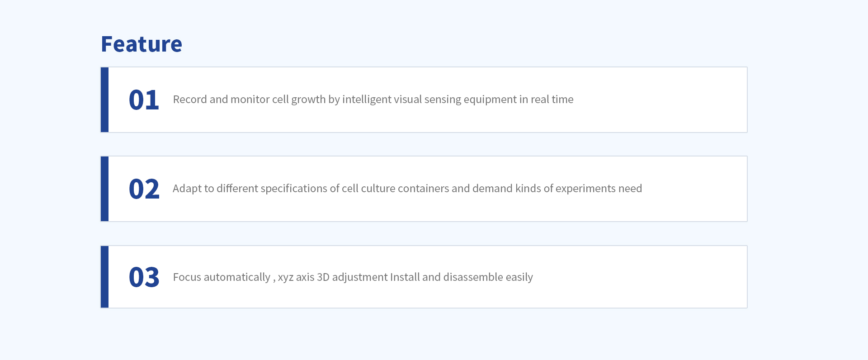Click the blue accent bar of card 03
This screenshot has height=360, width=868.
click(x=104, y=277)
